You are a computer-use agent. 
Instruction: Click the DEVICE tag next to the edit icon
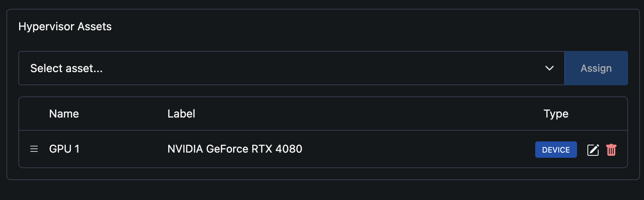(x=556, y=150)
